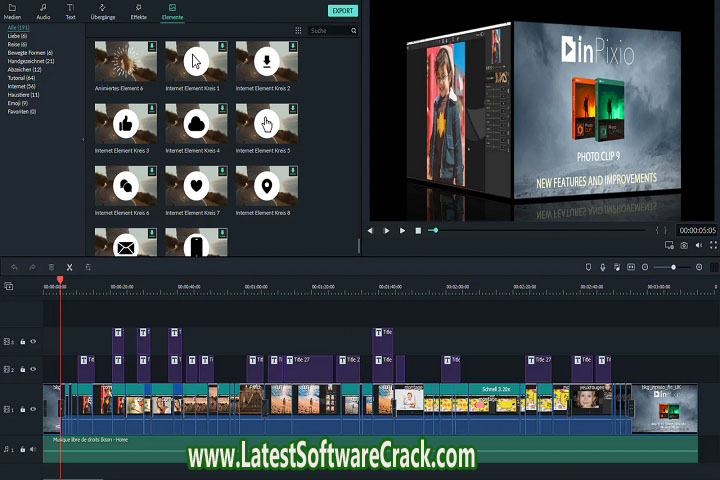Select Internet Element Kreis 3 thumbs-up thumbnail

pyautogui.click(x=125, y=124)
